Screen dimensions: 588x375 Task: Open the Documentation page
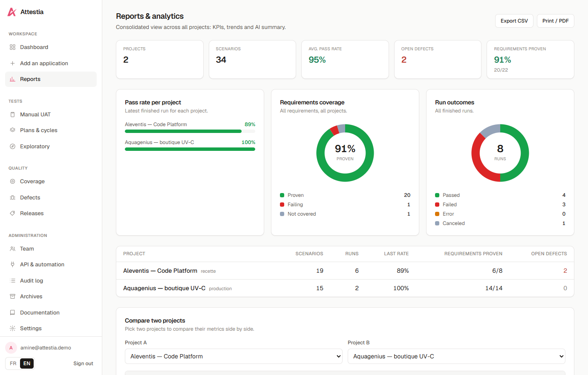tap(51, 313)
